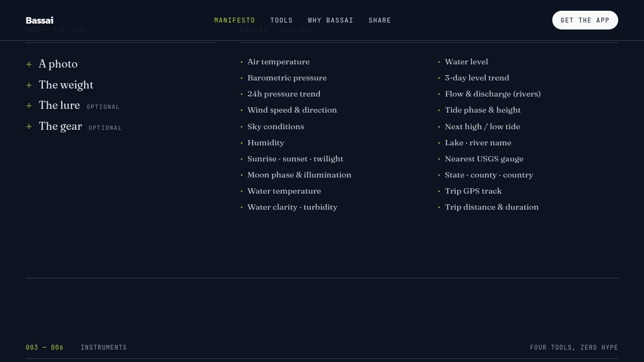This screenshot has height=362, width=644.
Task: Click 'Humidity' entry
Action: coord(266,143)
